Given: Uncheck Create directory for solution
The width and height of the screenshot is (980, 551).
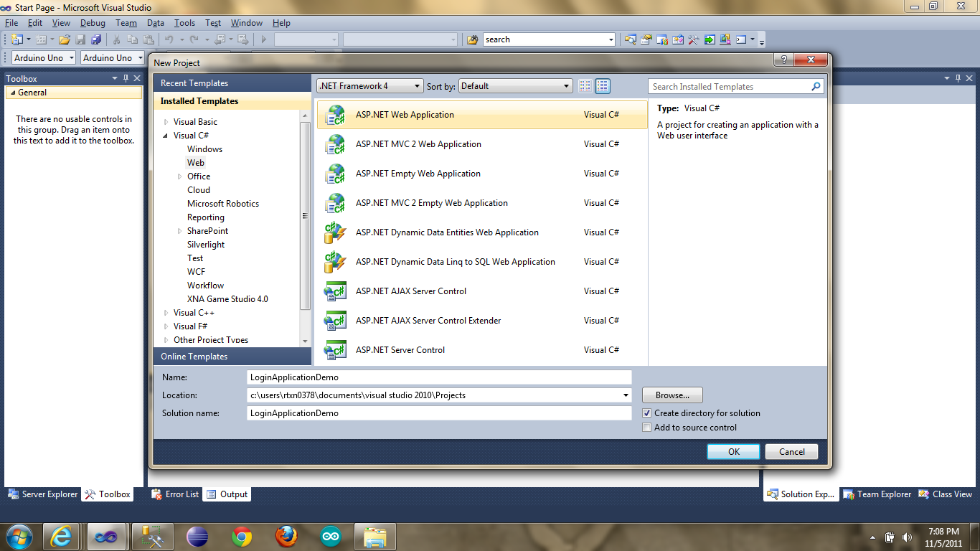Looking at the screenshot, I should pyautogui.click(x=647, y=413).
